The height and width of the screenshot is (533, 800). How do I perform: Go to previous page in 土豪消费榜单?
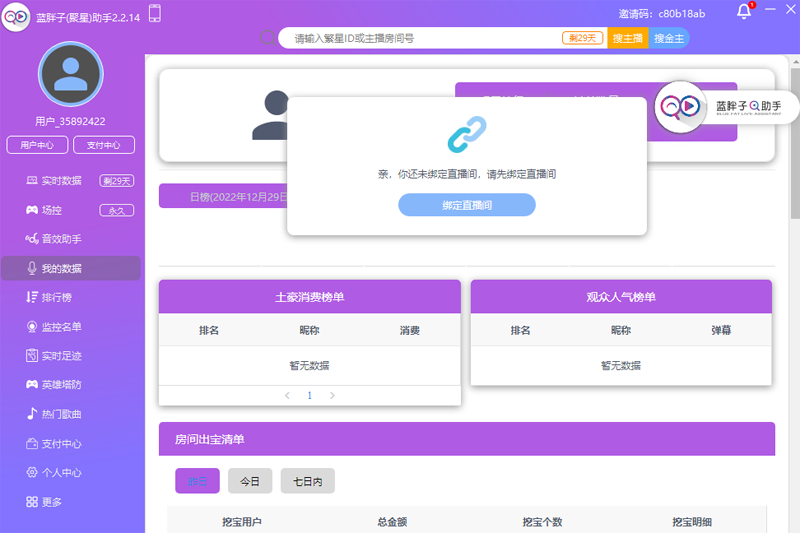(288, 396)
